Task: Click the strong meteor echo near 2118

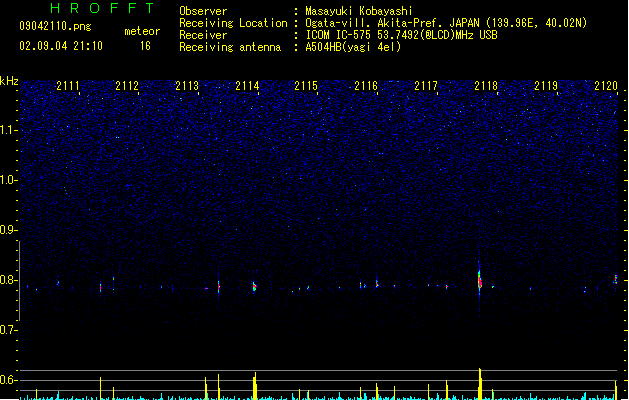Action: coord(479,281)
